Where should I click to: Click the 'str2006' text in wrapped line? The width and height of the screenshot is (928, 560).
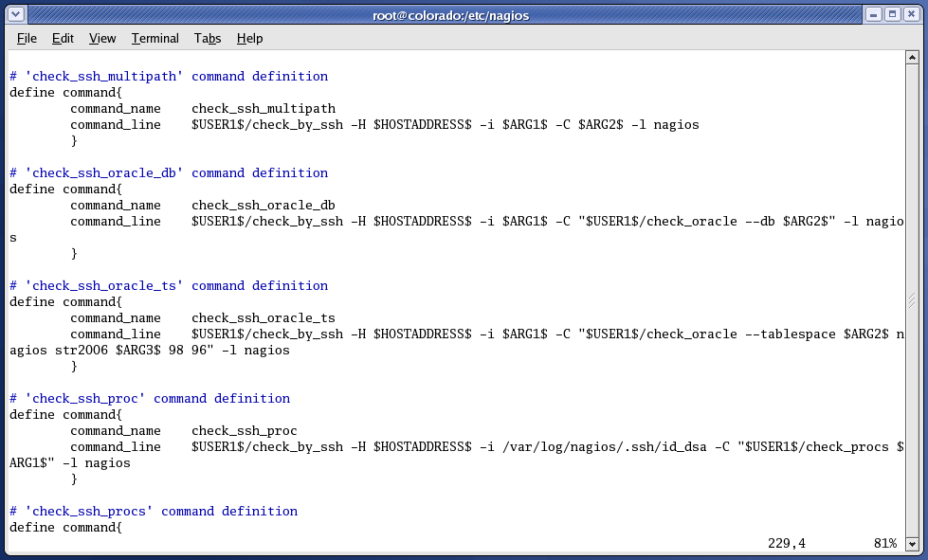(82, 350)
